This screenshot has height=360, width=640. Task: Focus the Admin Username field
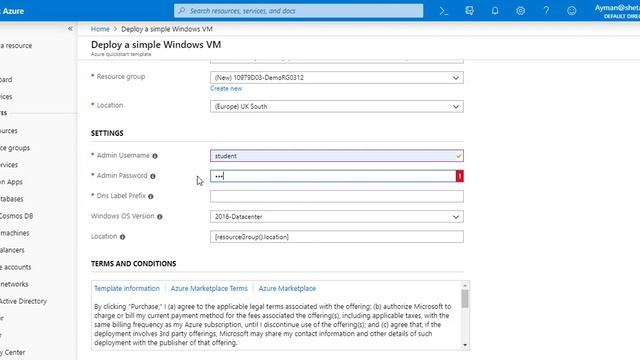337,156
